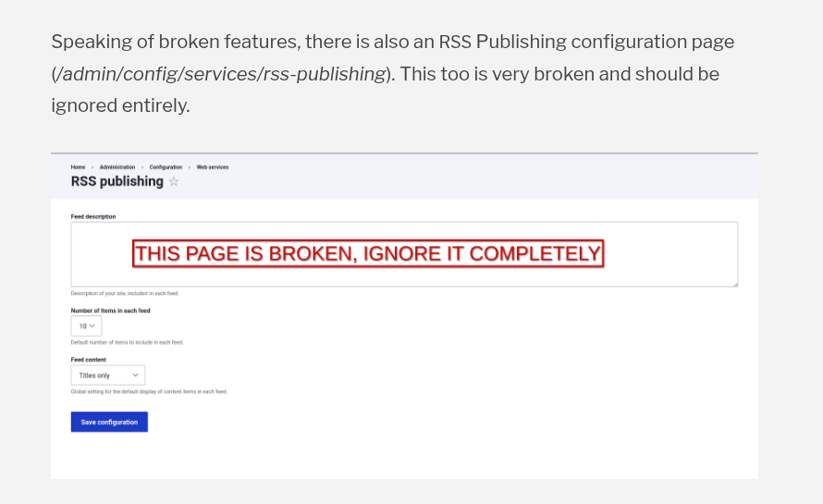
Task: Click the Description of your site help text
Action: pos(125,293)
